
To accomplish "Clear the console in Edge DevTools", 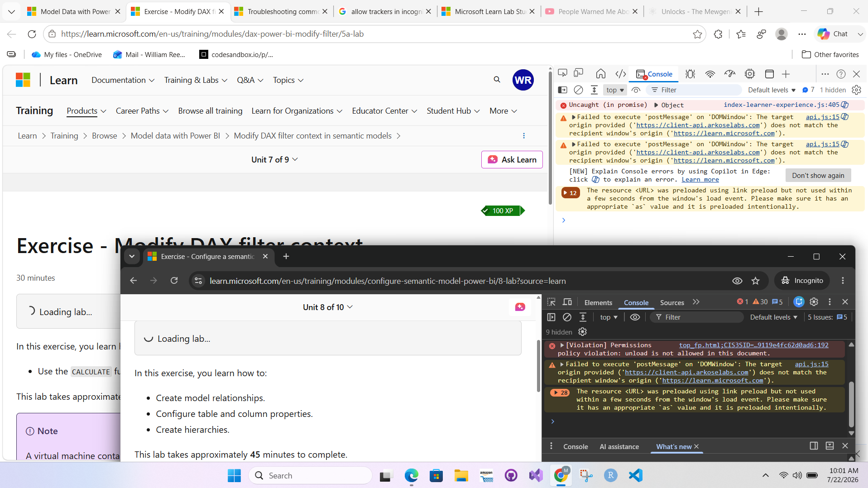I will click(578, 90).
